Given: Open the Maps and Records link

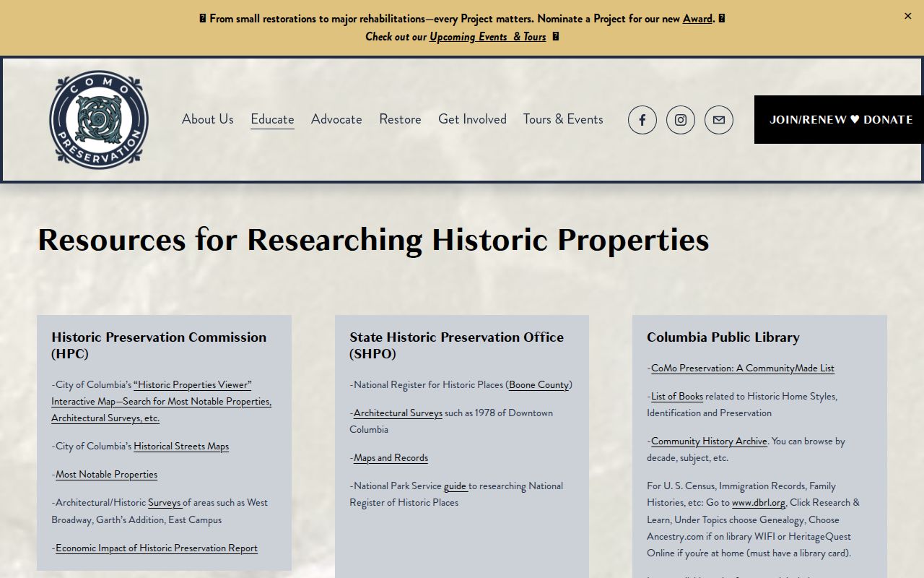Looking at the screenshot, I should point(391,458).
